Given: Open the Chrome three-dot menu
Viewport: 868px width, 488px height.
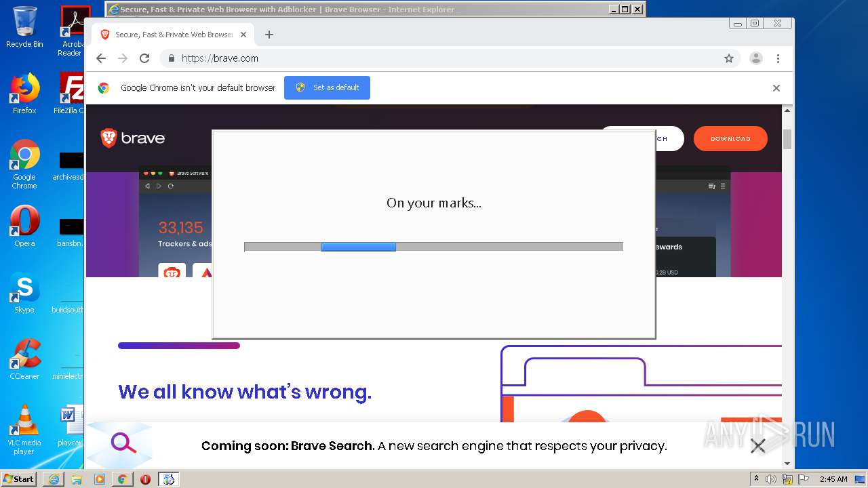Looking at the screenshot, I should click(x=778, y=58).
